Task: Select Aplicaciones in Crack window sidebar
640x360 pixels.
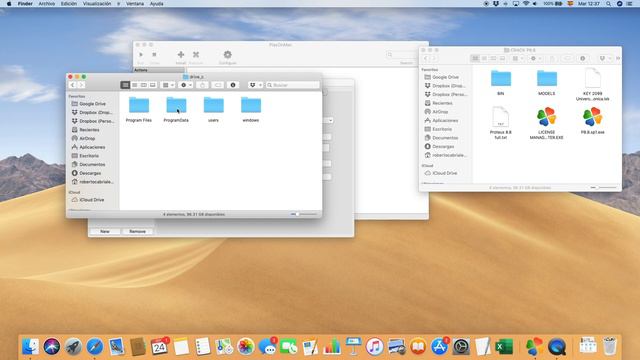Action: 445,120
